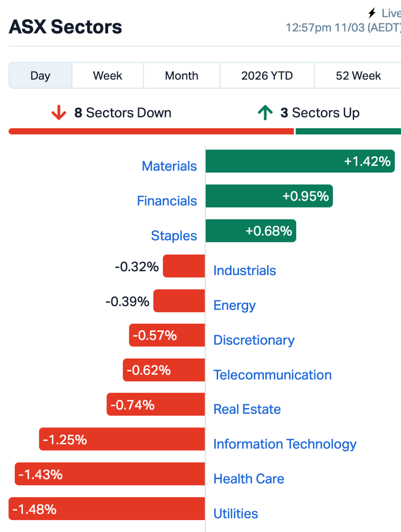Image resolution: width=401 pixels, height=532 pixels.
Task: Click the green up arrow sectors icon
Action: 266,112
